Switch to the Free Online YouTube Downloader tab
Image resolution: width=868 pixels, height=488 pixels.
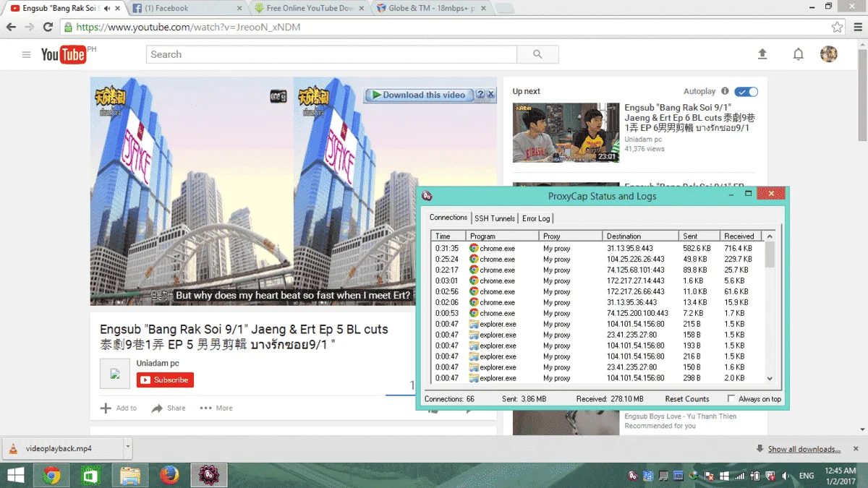[310, 9]
